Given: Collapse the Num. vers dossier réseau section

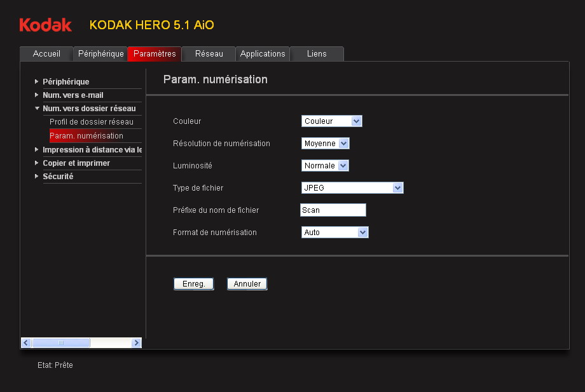Looking at the screenshot, I should click(88, 109).
